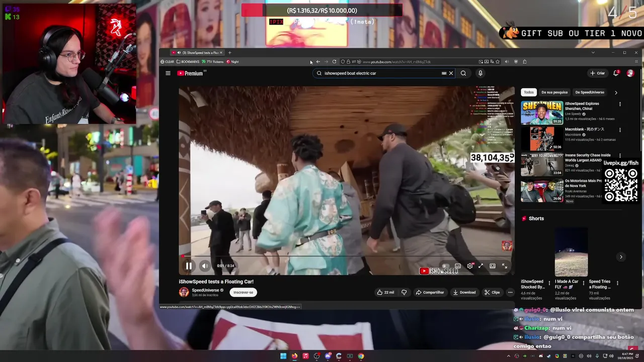Viewport: 644px width, 362px height.
Task: Open the SpeedUniverse channel name link
Action: [x=205, y=290]
